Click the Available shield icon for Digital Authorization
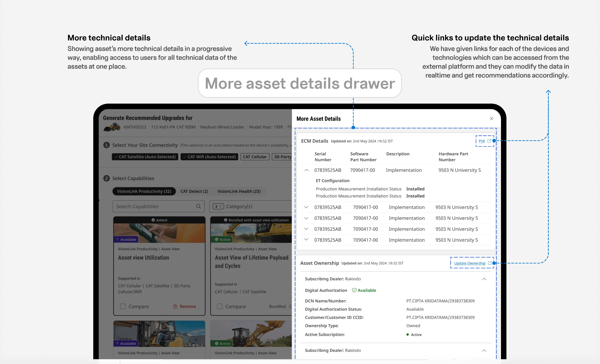This screenshot has width=600, height=364. 354,290
